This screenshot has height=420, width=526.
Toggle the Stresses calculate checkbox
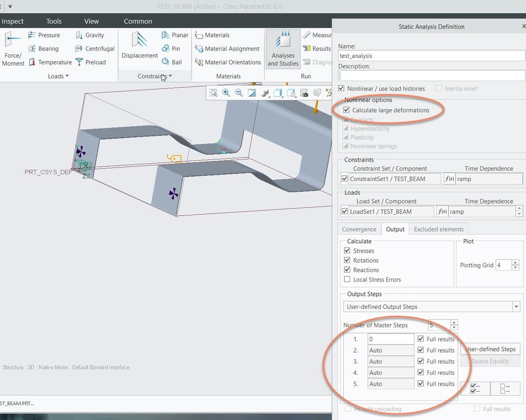click(x=347, y=251)
